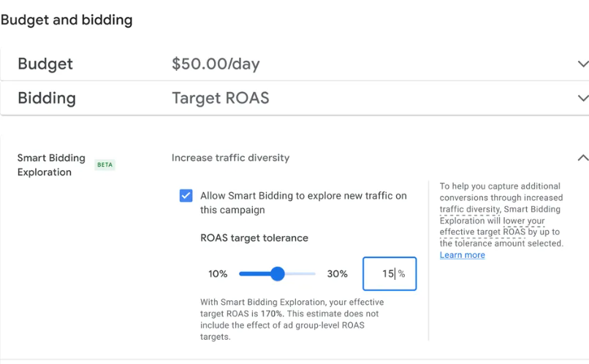Click the $50.00/day budget value
589x364 pixels.
(x=216, y=64)
